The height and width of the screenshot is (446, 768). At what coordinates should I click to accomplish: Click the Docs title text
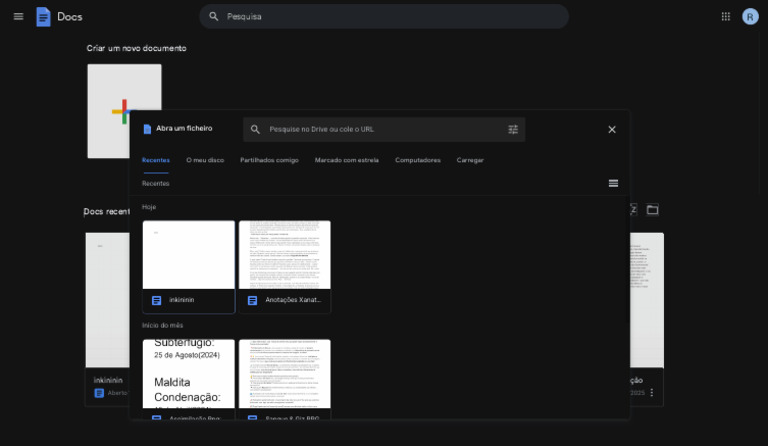[70, 17]
